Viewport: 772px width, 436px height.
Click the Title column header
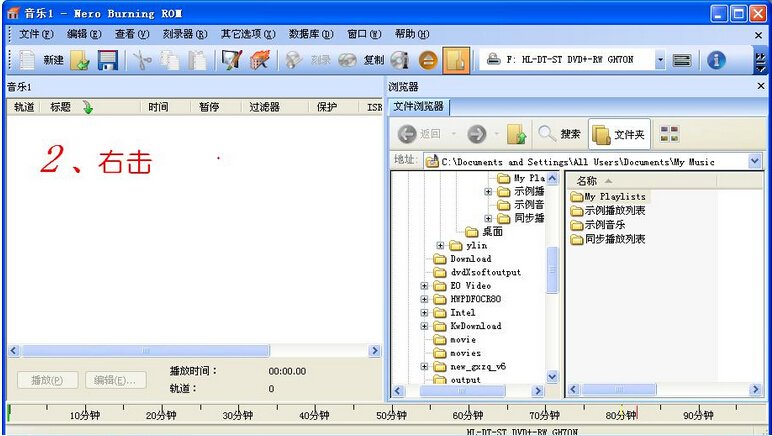[x=90, y=107]
